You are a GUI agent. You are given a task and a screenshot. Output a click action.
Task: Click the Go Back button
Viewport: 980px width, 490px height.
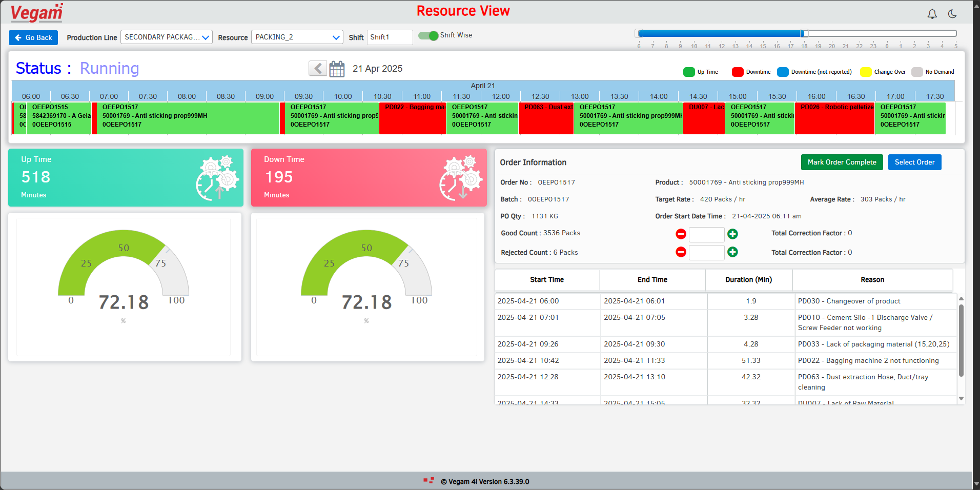click(x=33, y=37)
